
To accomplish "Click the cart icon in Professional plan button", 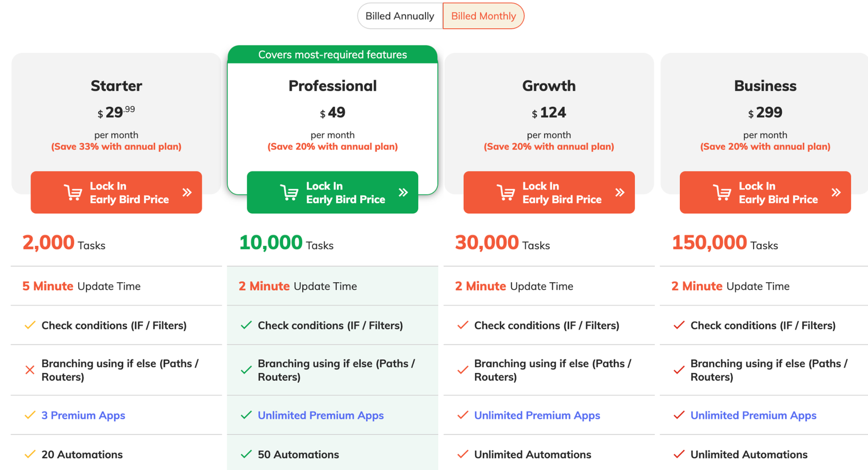I will pos(289,193).
